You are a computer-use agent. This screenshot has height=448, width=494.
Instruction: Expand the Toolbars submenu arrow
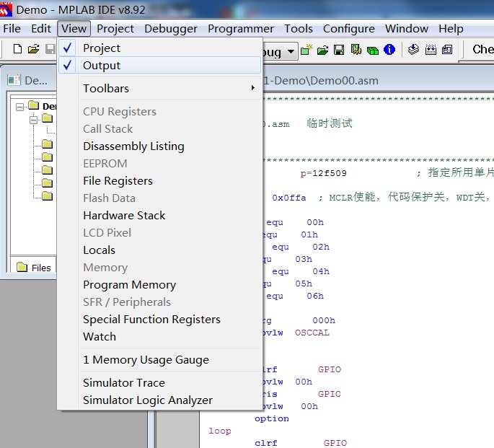coord(252,88)
